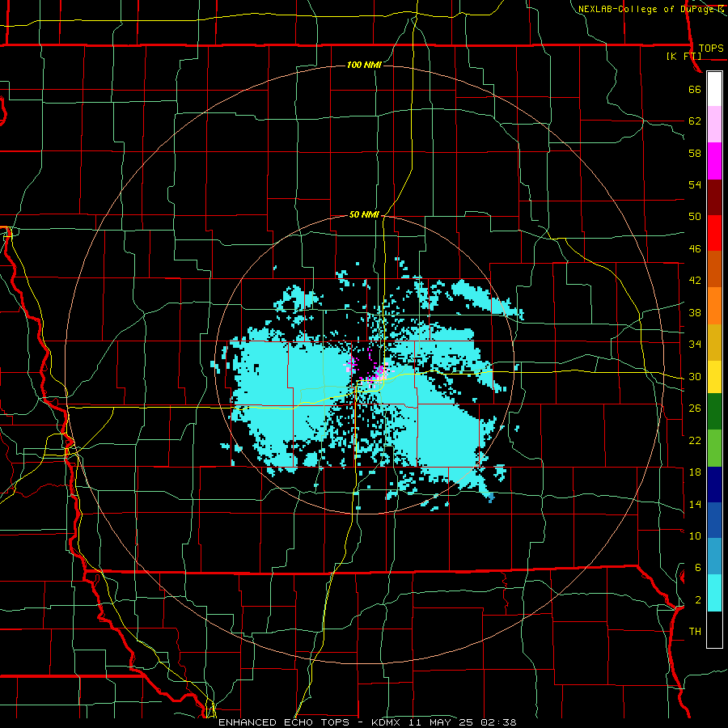Click the 10 label on the scale

pyautogui.click(x=695, y=535)
